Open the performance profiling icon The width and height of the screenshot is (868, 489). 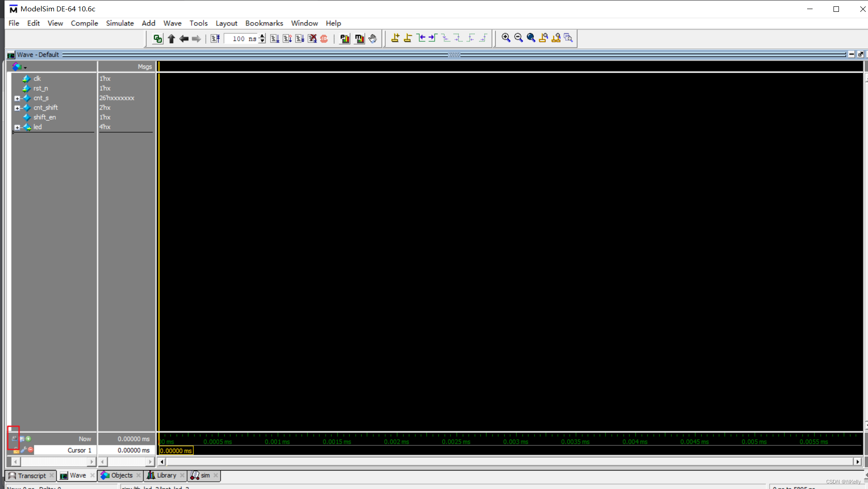[345, 39]
